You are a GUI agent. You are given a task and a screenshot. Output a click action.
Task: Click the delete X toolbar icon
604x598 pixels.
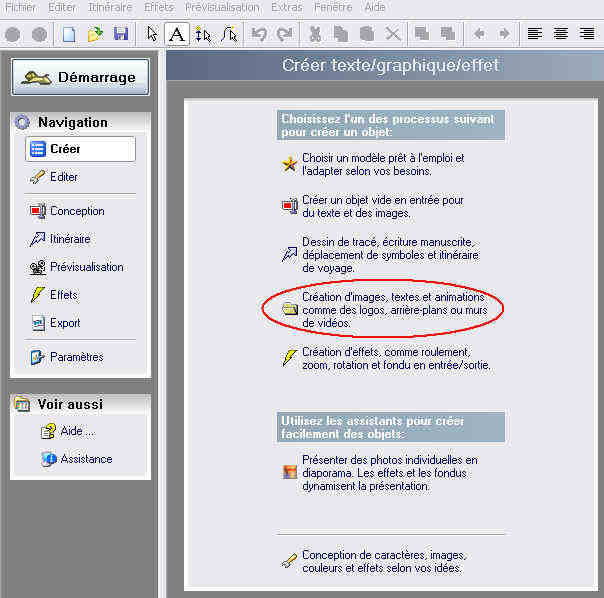point(393,34)
